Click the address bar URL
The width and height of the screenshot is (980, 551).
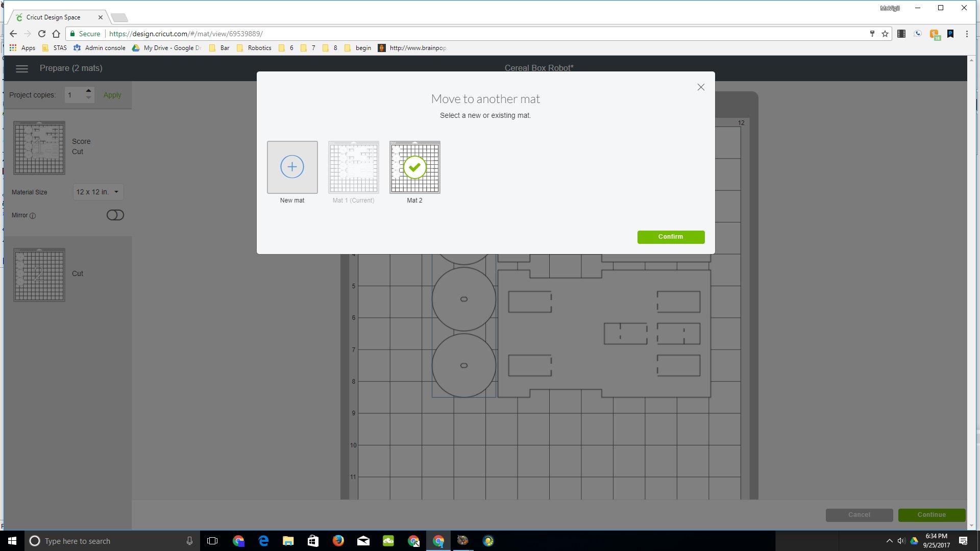click(186, 34)
